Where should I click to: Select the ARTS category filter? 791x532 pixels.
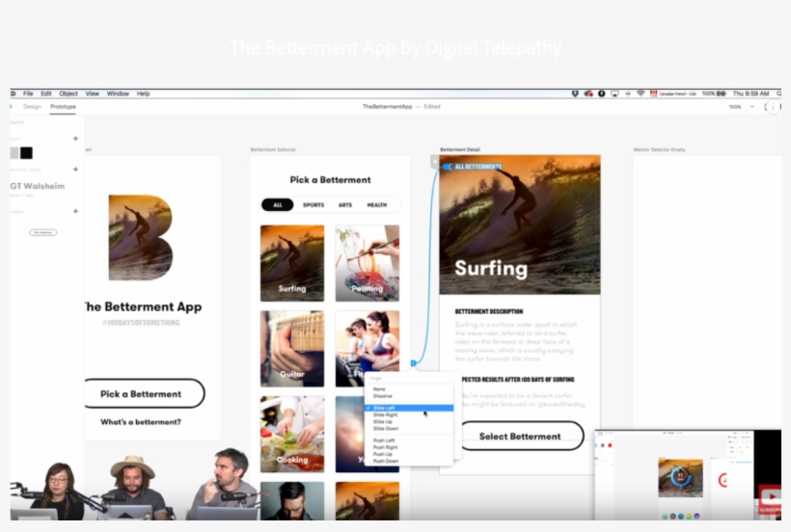[x=345, y=205]
